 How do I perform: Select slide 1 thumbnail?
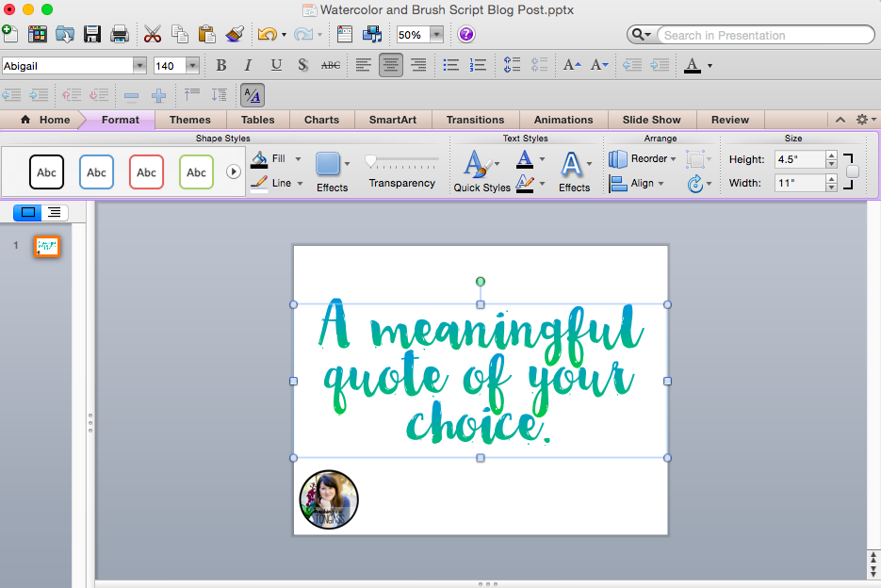pos(47,246)
